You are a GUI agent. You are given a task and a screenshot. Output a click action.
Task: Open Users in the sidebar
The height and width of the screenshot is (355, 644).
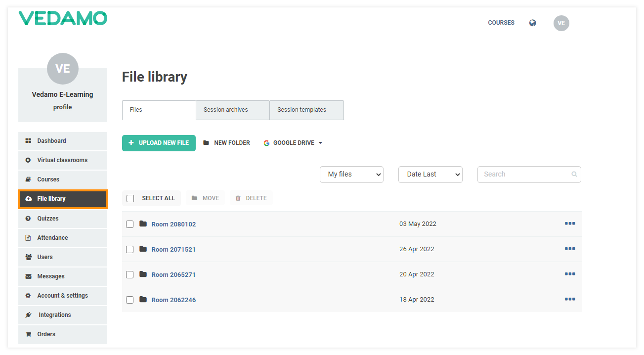click(63, 257)
